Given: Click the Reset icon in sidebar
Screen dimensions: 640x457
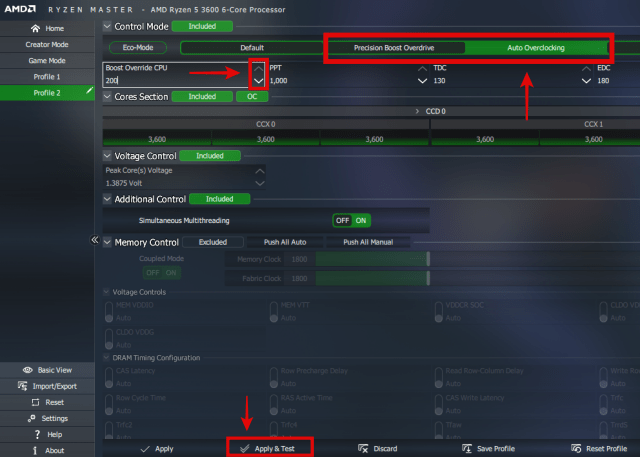Looking at the screenshot, I should (x=36, y=402).
